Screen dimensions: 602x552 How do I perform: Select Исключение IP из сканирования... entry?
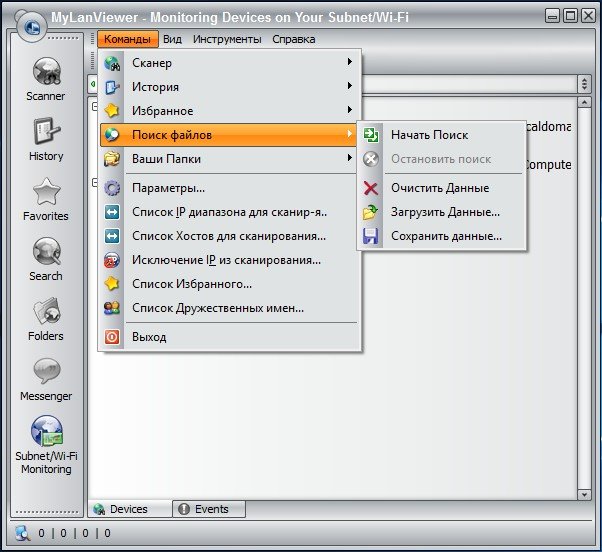pyautogui.click(x=230, y=260)
